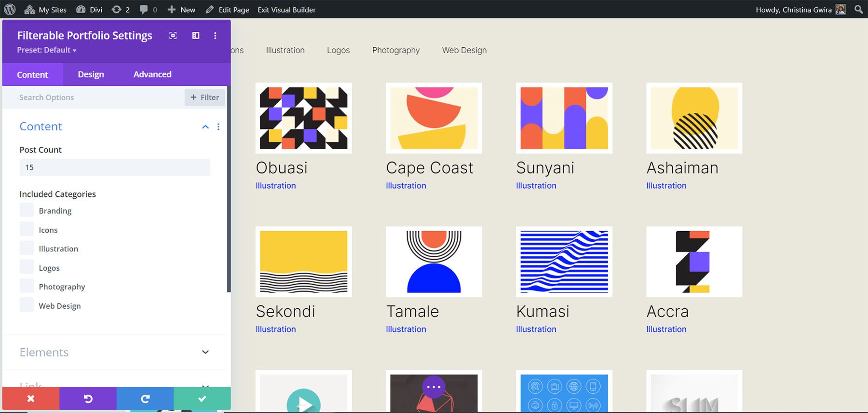Image resolution: width=868 pixels, height=413 pixels.
Task: Open the settings panel three-dot menu
Action: 215,36
